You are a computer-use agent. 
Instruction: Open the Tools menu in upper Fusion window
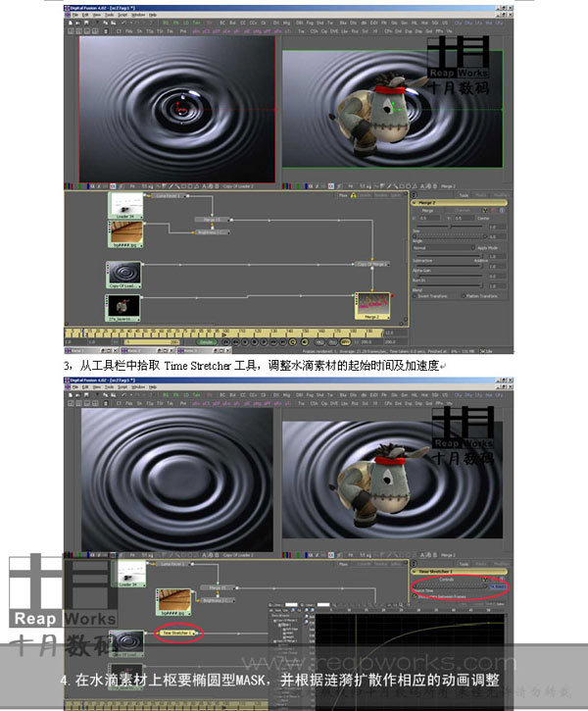(109, 15)
